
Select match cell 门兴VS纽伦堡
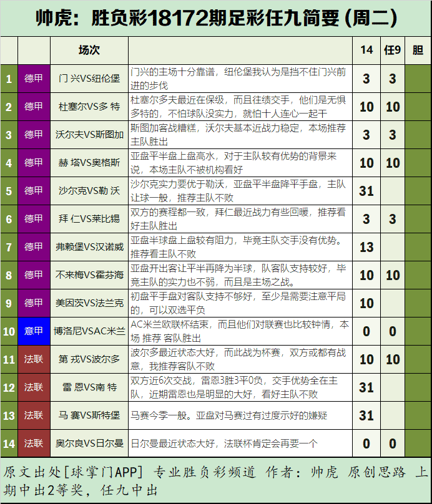[x=89, y=79]
